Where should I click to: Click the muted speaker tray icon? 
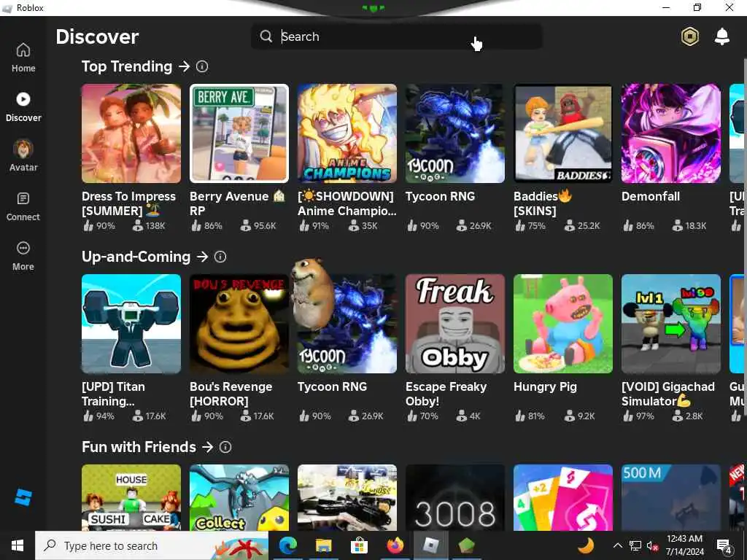pyautogui.click(x=653, y=546)
